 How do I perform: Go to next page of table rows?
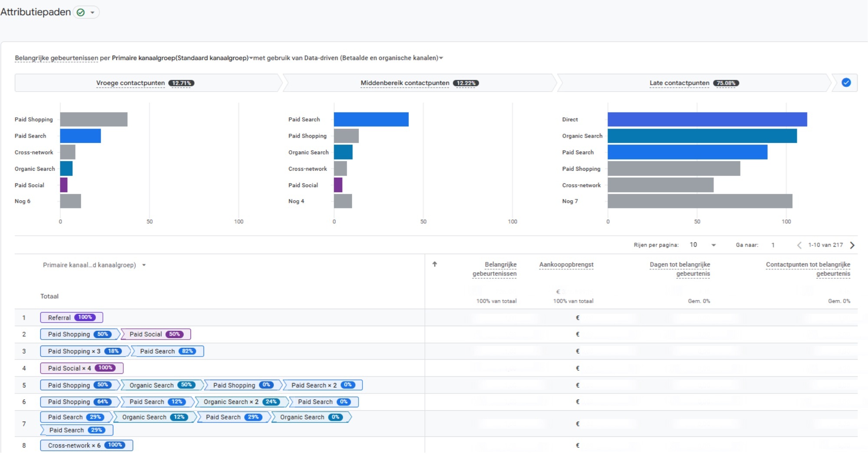coord(852,245)
